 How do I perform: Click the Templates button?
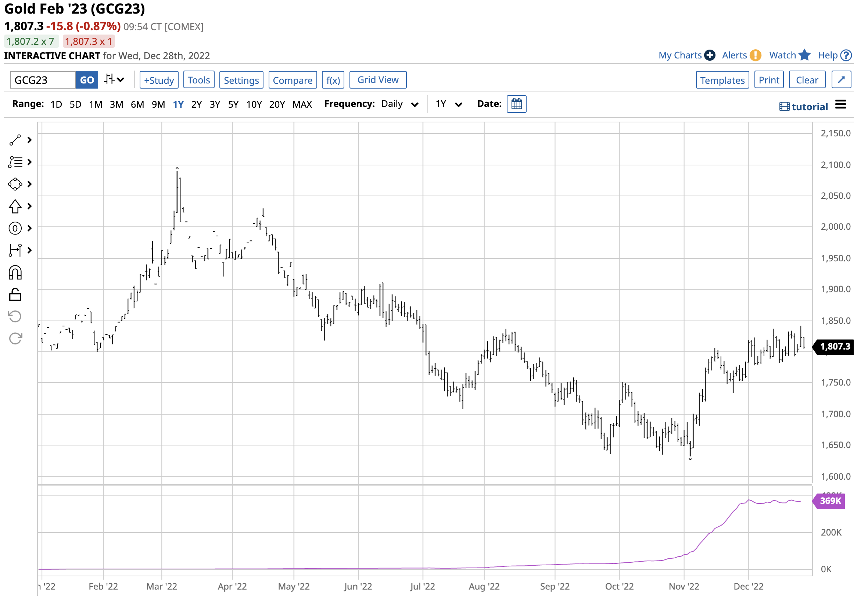click(722, 80)
